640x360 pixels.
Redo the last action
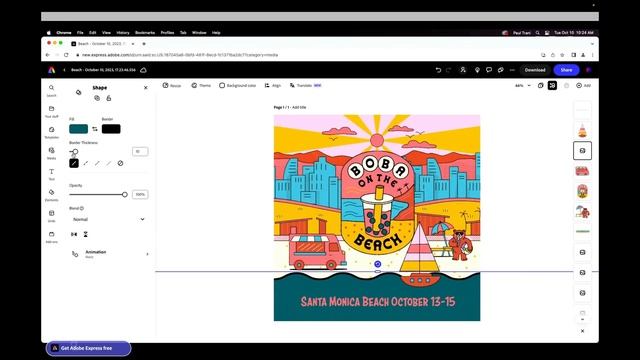[448, 70]
